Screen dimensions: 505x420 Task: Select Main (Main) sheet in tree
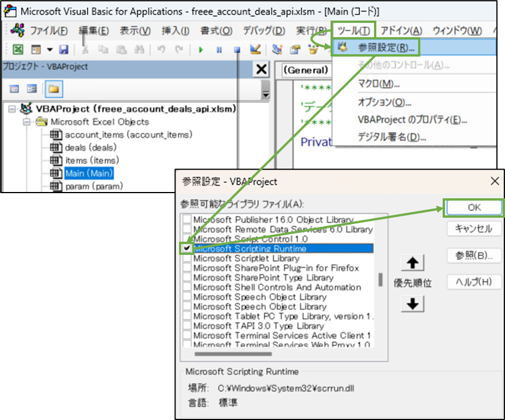coord(89,174)
